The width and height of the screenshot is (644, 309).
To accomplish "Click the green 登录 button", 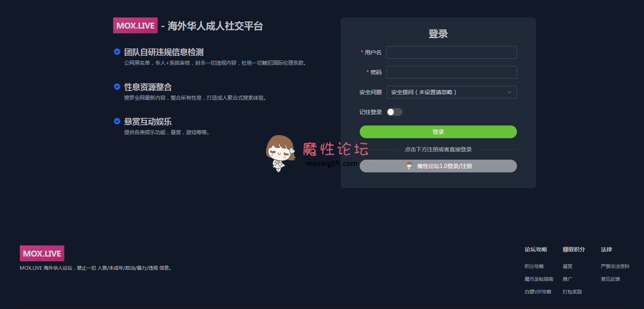I will [x=438, y=132].
